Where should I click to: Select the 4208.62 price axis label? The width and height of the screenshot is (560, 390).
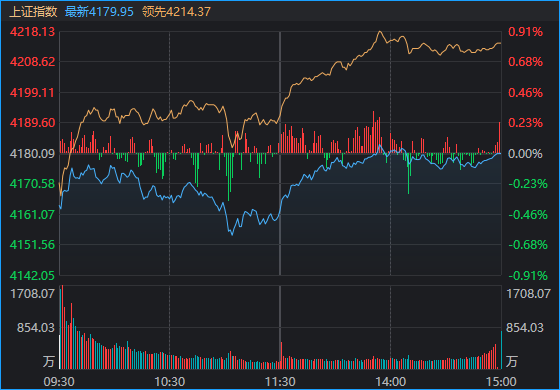click(32, 62)
